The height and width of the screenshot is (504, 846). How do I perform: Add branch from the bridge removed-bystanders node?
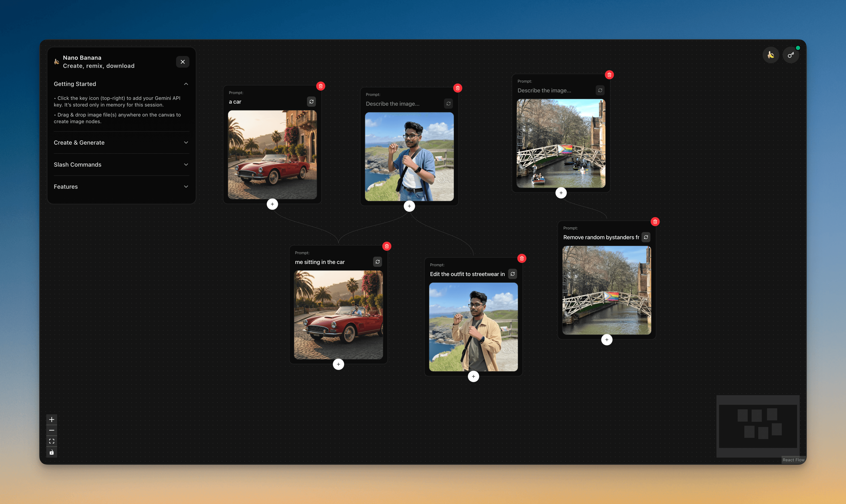coord(607,340)
